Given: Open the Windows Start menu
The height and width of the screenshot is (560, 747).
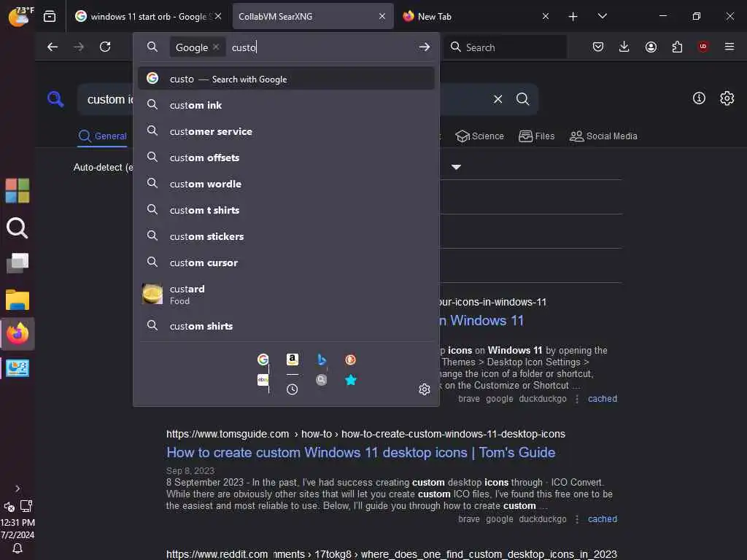Looking at the screenshot, I should point(18,190).
